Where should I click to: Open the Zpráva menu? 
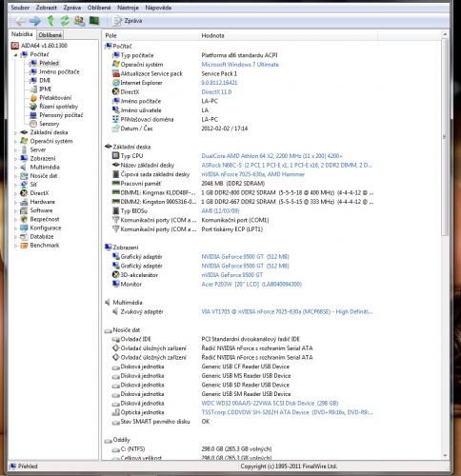point(72,8)
